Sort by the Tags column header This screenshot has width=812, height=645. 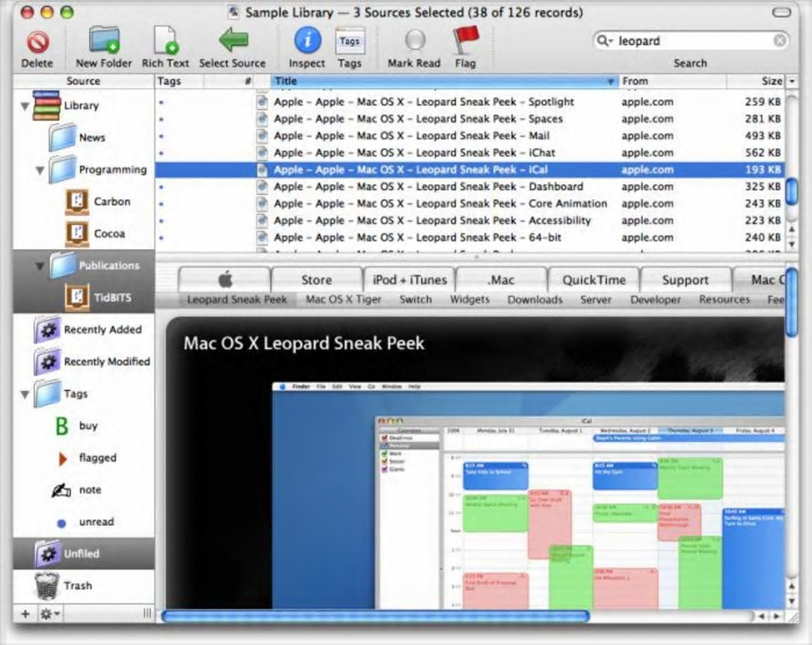click(179, 81)
